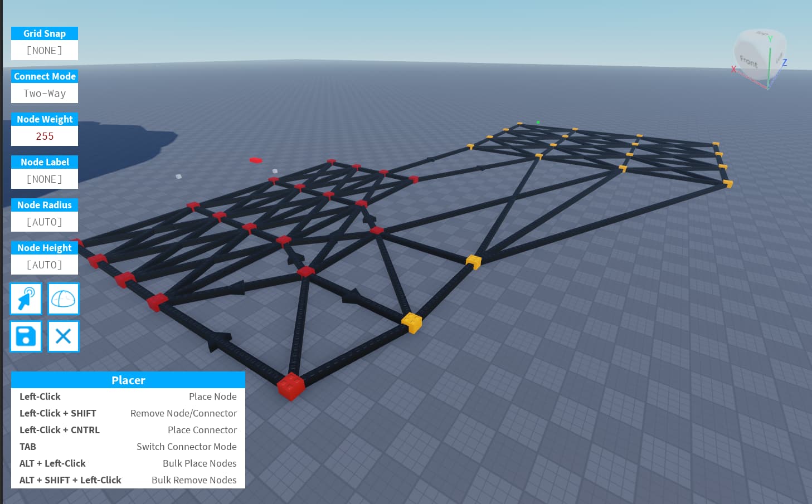Screen dimensions: 812x504
Task: Click the dome visualizer icon
Action: click(63, 299)
